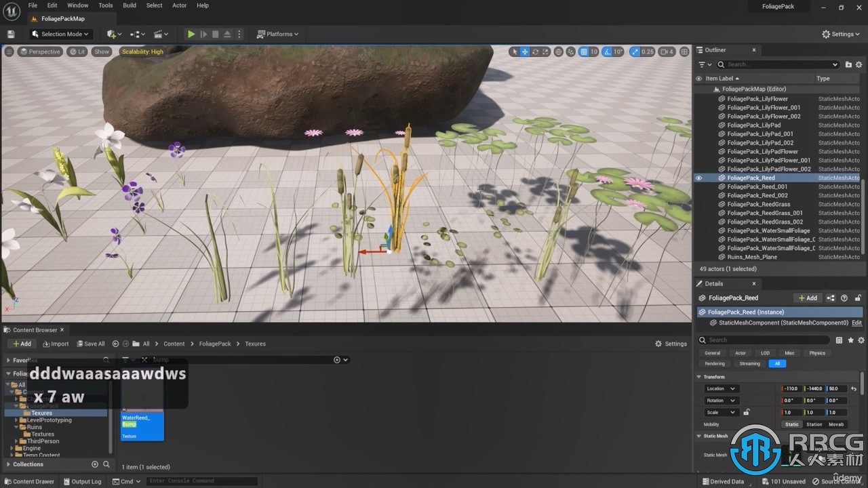Open the File menu
Viewport: 868px width, 488px height.
click(x=33, y=5)
